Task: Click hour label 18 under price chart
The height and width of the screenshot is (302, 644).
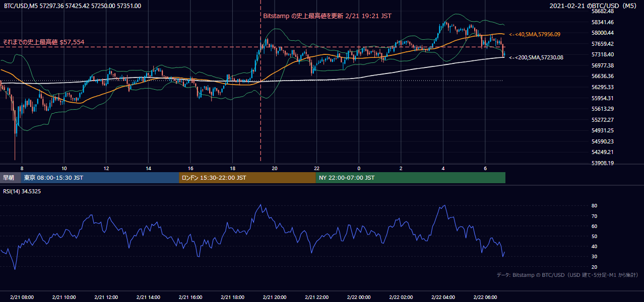Action: [x=232, y=168]
